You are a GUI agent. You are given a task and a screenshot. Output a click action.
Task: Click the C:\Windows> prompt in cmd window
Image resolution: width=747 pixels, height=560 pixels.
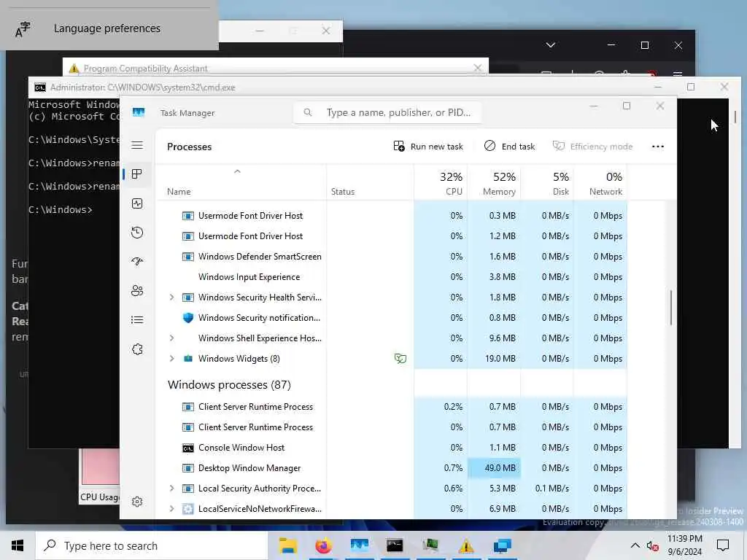pos(60,209)
